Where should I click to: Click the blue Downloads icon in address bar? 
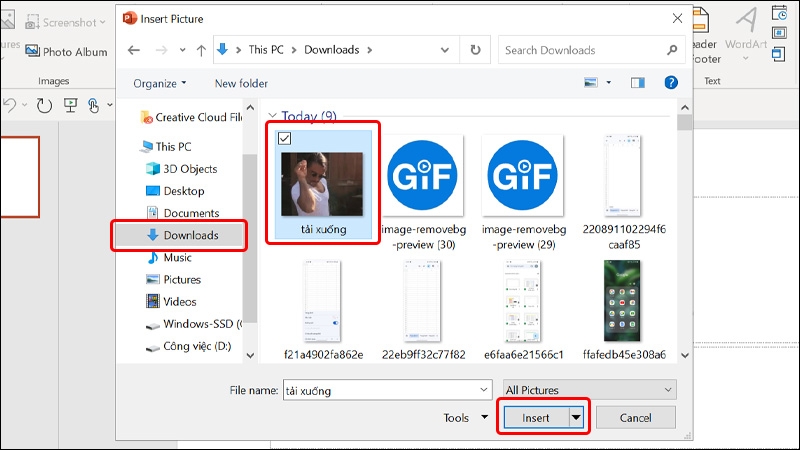[222, 49]
